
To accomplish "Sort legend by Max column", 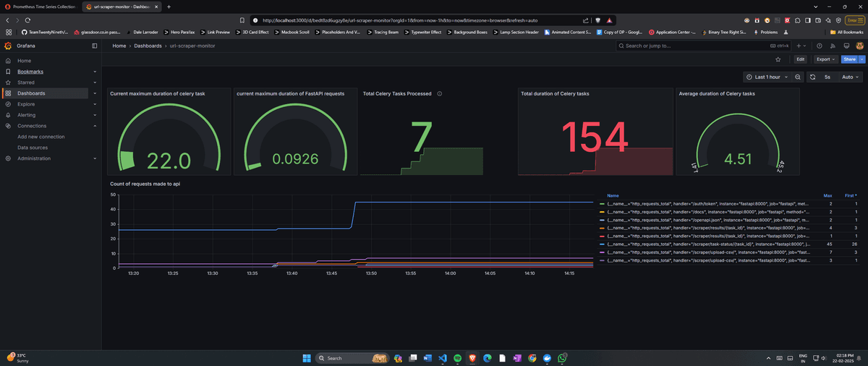I will [x=828, y=195].
